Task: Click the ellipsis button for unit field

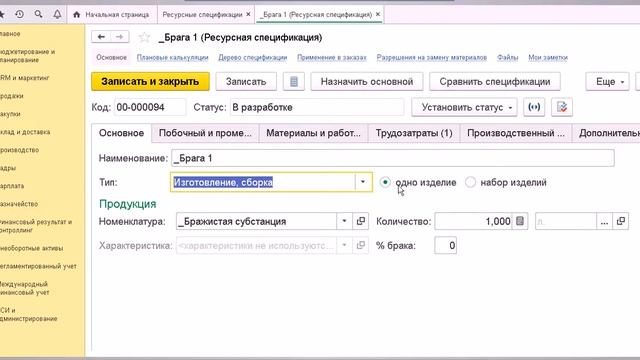Action: click(x=604, y=221)
